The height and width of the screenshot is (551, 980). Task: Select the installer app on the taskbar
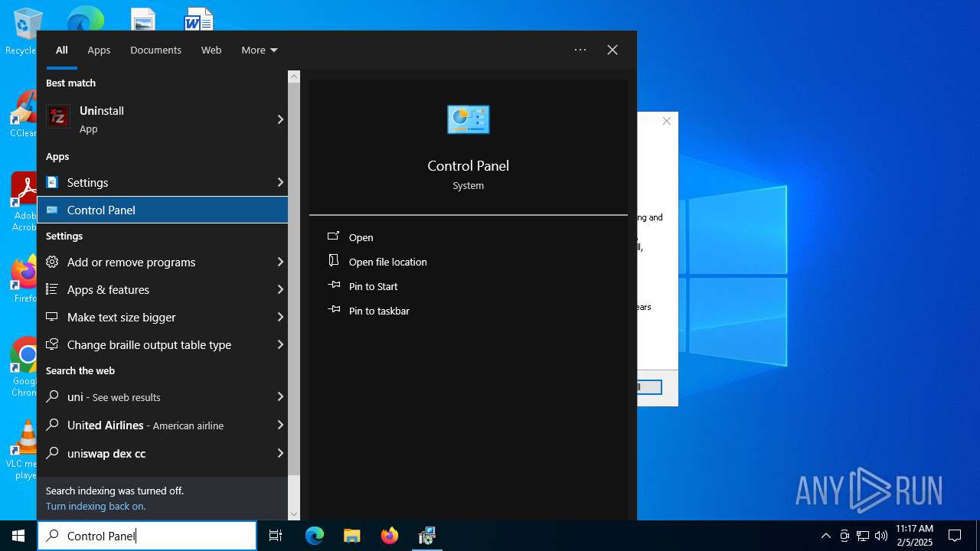(x=426, y=536)
